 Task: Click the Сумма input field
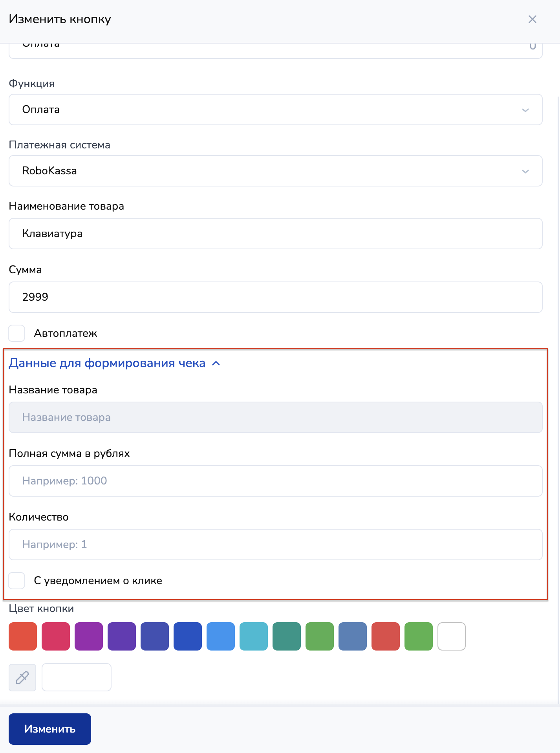(x=275, y=297)
